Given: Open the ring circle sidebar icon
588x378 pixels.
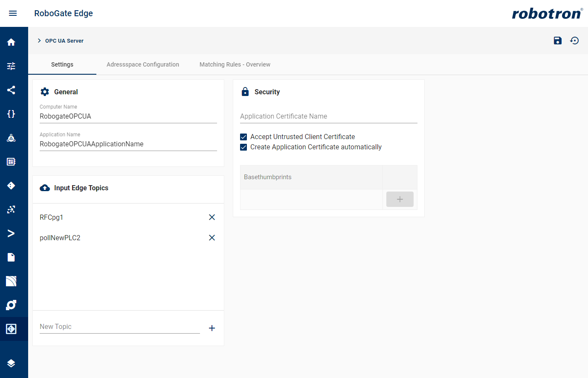Looking at the screenshot, I should point(11,305).
